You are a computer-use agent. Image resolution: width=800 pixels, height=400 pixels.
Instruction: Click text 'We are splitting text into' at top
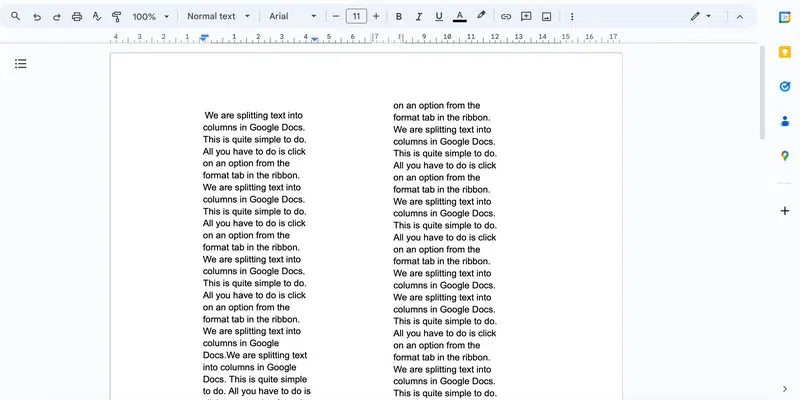click(x=254, y=115)
